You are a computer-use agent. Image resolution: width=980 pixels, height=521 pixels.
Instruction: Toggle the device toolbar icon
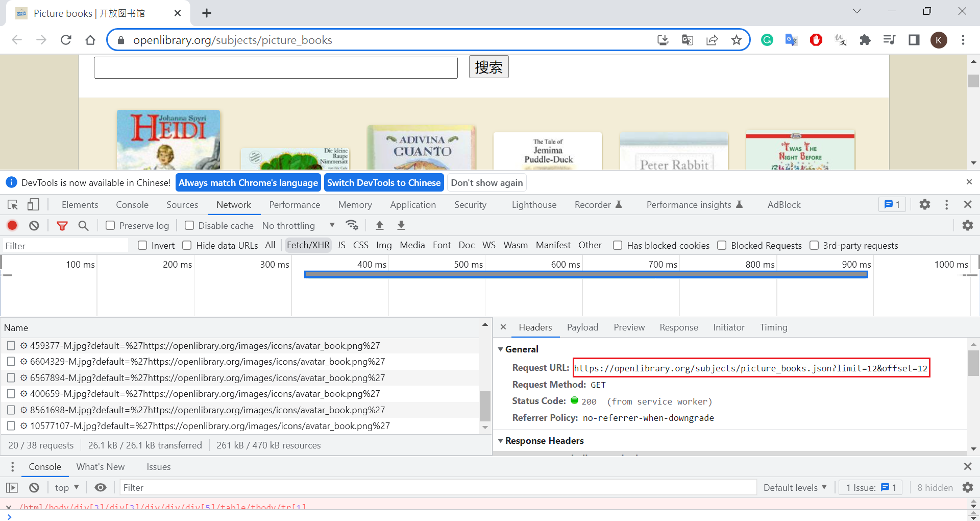(x=33, y=205)
